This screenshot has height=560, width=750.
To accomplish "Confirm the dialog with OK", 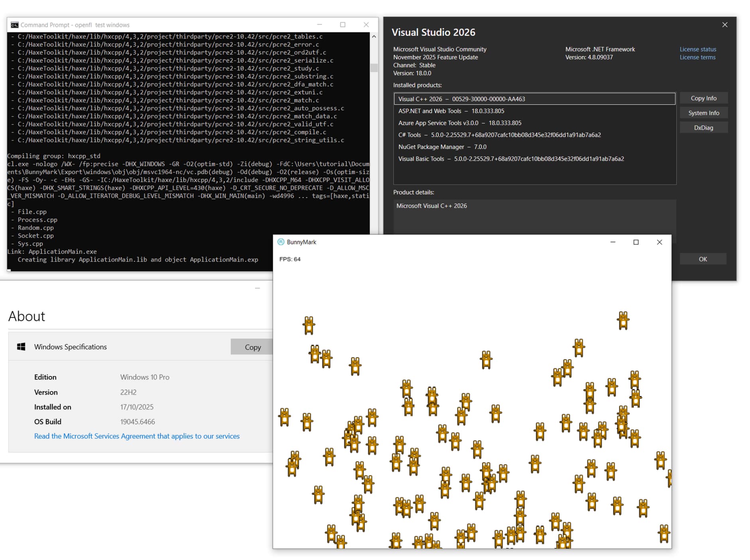I will 703,259.
